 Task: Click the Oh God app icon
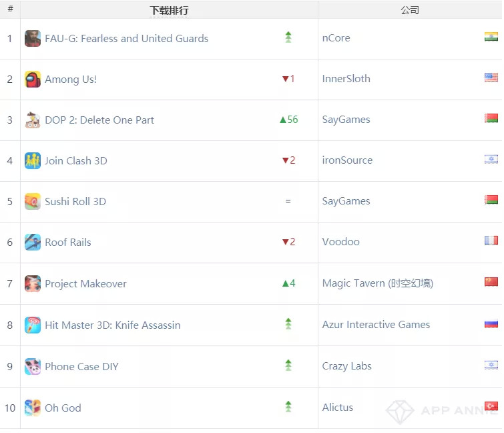(33, 408)
